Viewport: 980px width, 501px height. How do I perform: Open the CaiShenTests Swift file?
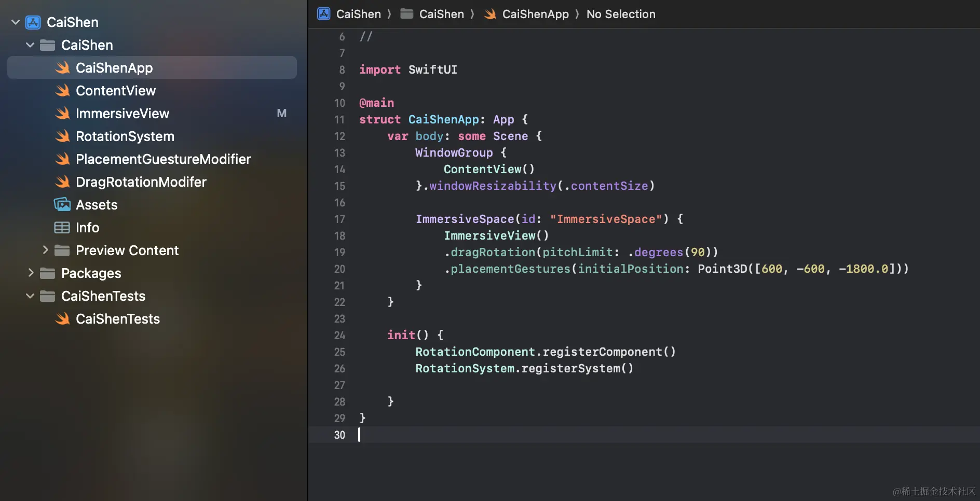tap(152, 319)
